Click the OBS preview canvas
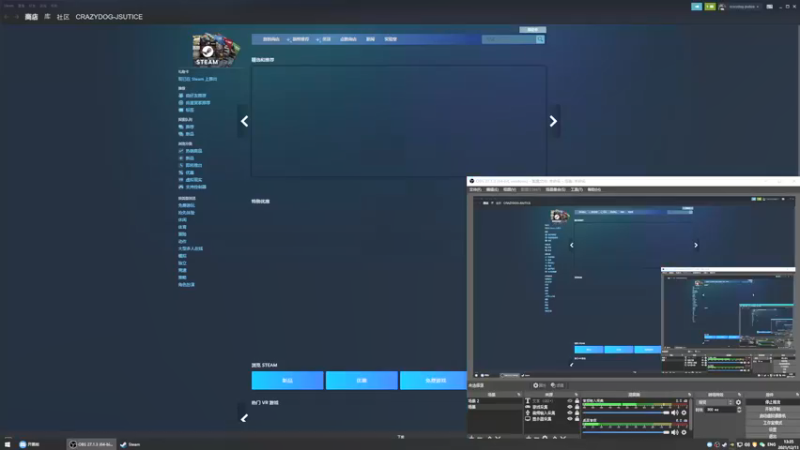The width and height of the screenshot is (800, 450). 633,287
